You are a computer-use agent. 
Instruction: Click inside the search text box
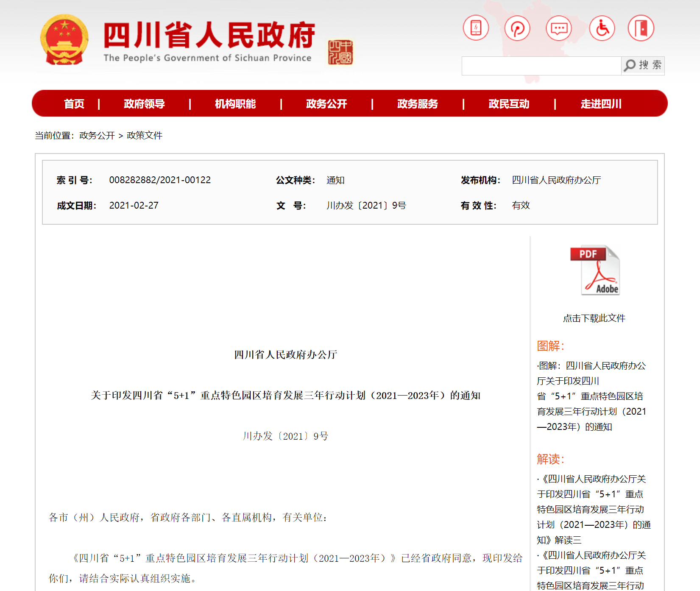pos(541,66)
